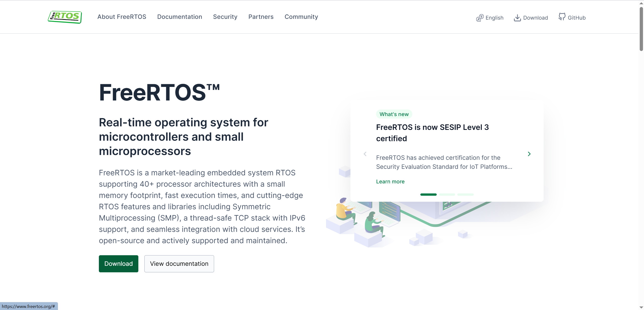The width and height of the screenshot is (644, 310).
Task: Open the Security menu item
Action: (225, 17)
